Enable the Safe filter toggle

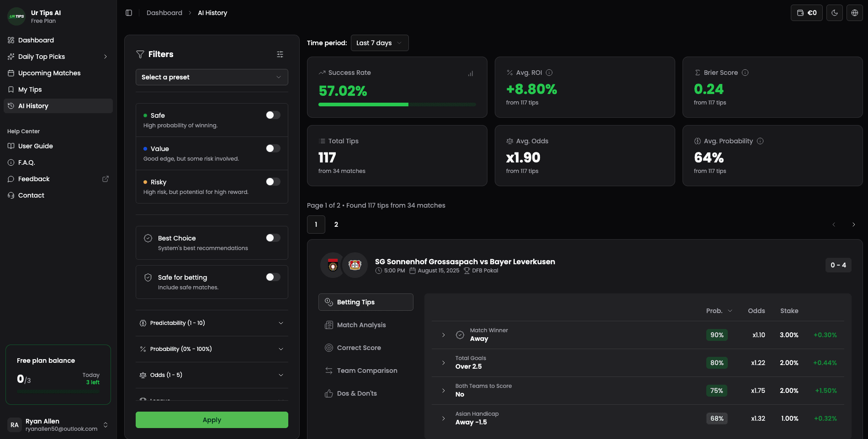click(x=273, y=115)
